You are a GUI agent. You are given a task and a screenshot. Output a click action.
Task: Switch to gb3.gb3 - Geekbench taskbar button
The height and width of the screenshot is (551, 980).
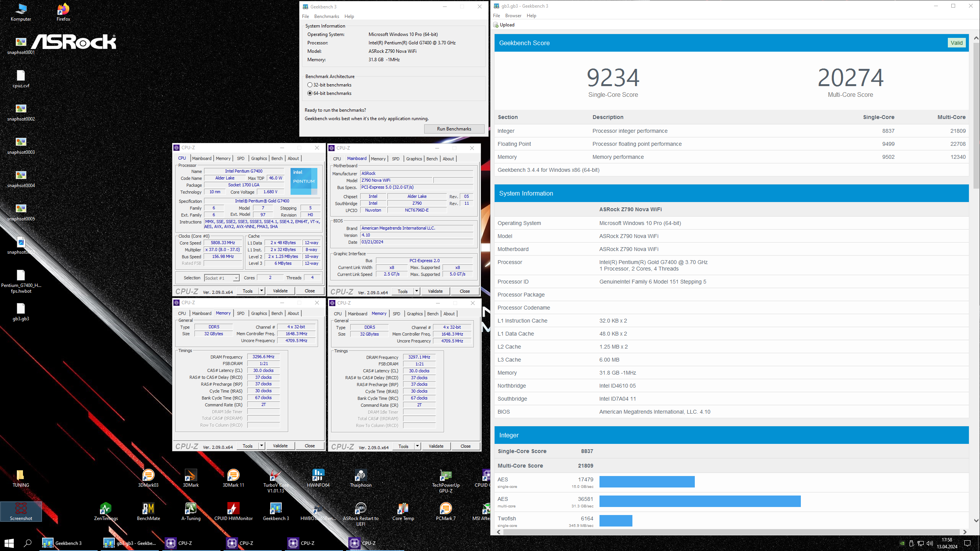(x=130, y=543)
